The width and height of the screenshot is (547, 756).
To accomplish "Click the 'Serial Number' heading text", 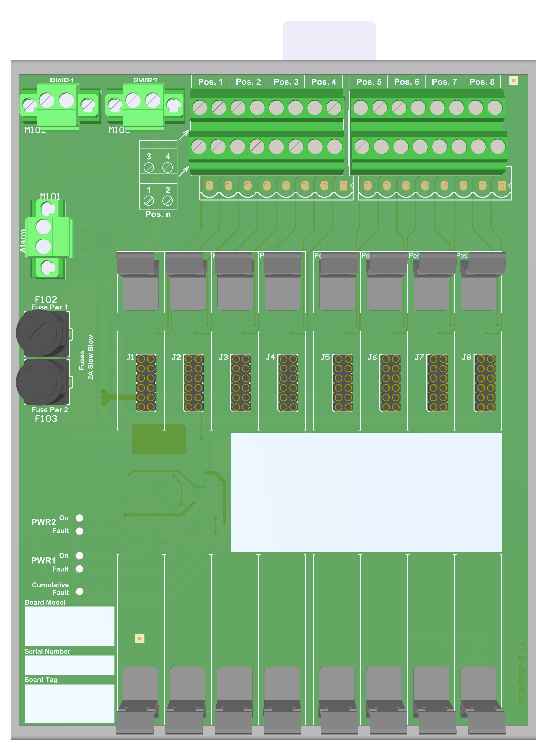I will [x=47, y=651].
